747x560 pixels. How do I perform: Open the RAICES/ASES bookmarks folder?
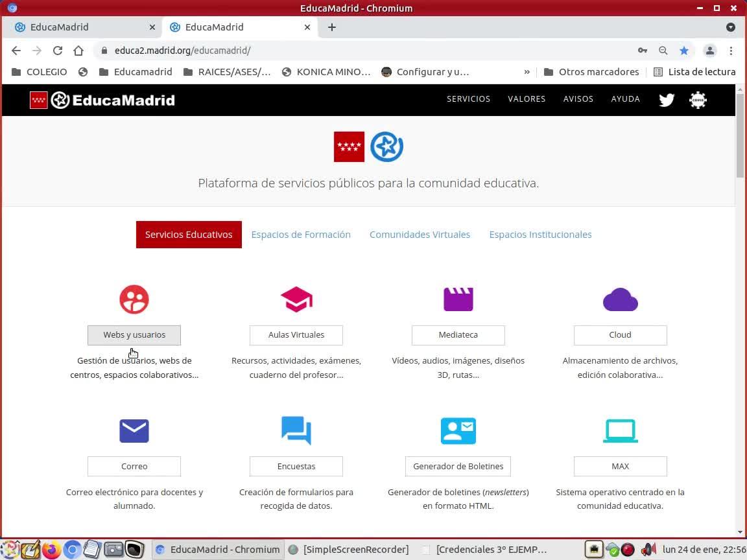coord(227,72)
